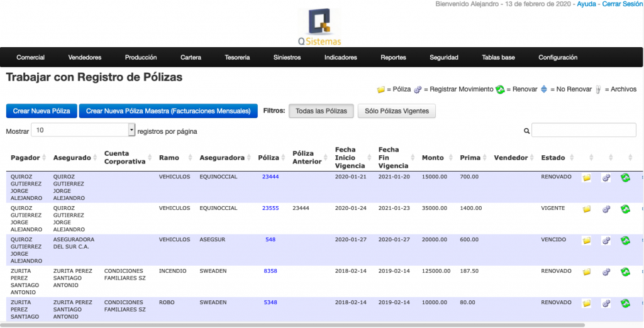The width and height of the screenshot is (644, 328).
Task: Open folder icon for policy 8358
Action: click(x=587, y=271)
